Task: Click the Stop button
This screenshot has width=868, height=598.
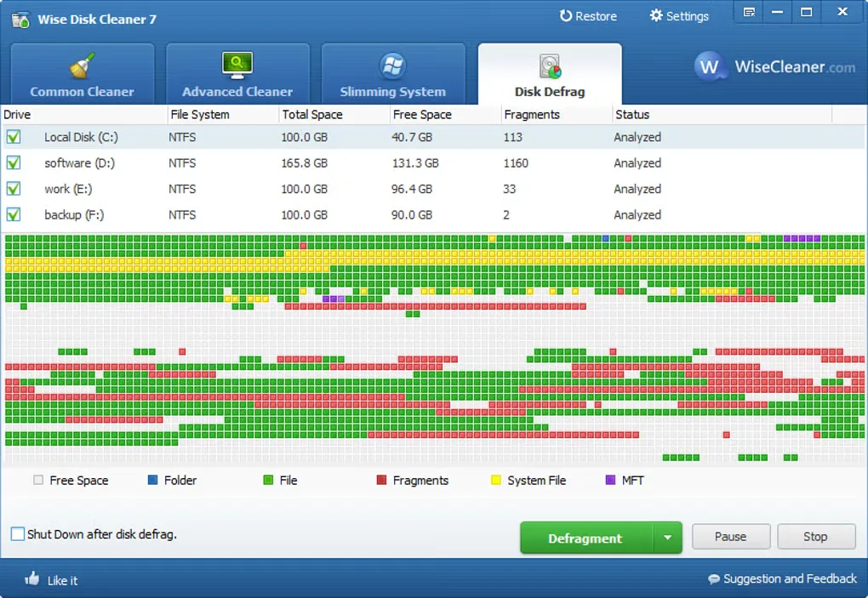Action: 816,537
